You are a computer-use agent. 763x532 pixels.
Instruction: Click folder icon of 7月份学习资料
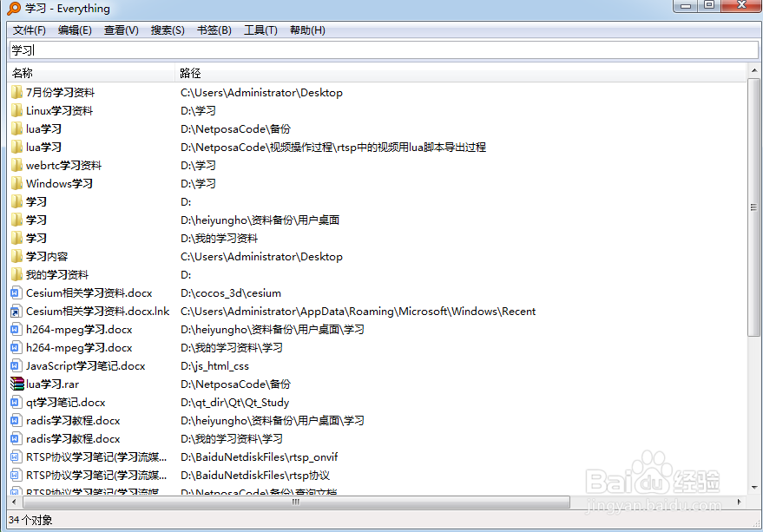[16, 93]
